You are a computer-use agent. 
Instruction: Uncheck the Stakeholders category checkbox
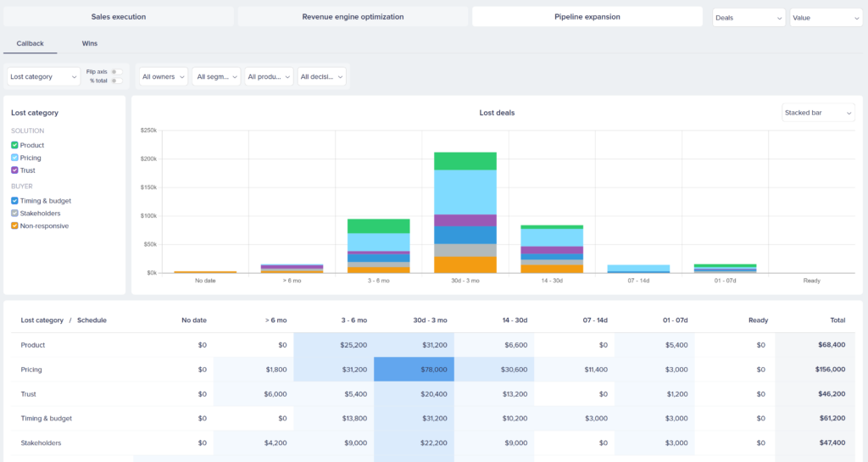coord(15,214)
